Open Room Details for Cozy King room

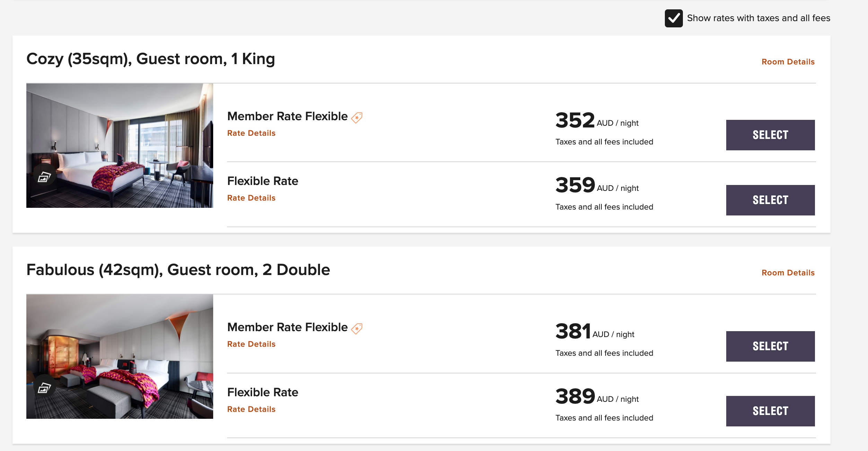[x=788, y=62]
